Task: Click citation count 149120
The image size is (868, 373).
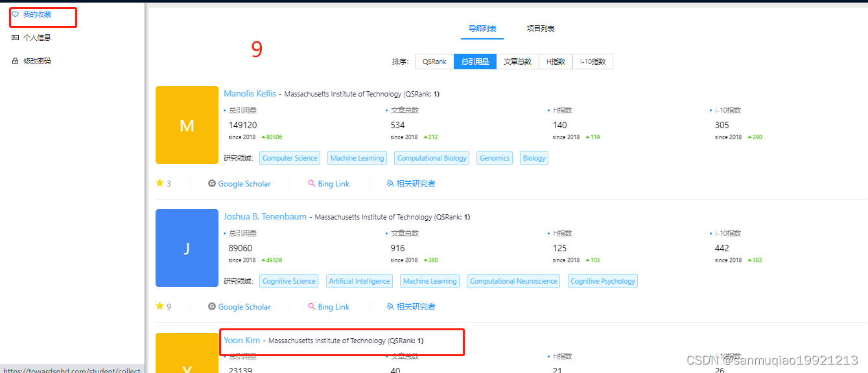Action: point(243,125)
